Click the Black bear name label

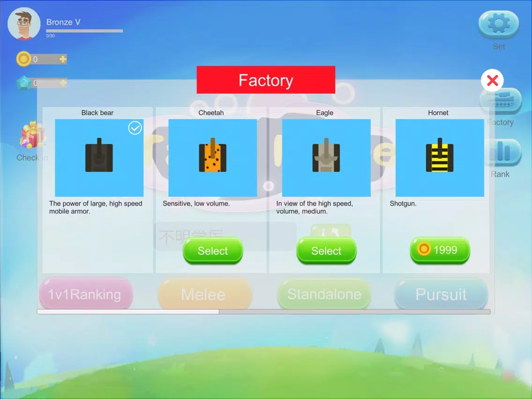(97, 113)
